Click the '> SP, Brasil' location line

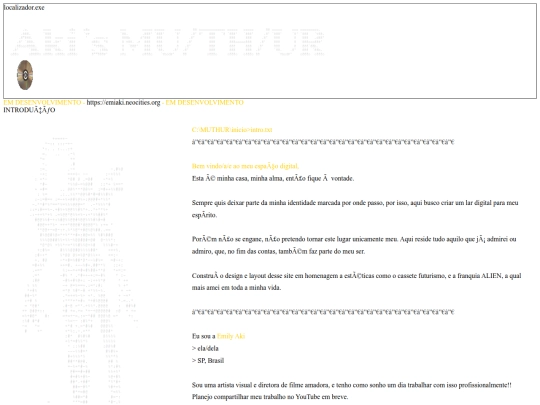click(208, 361)
